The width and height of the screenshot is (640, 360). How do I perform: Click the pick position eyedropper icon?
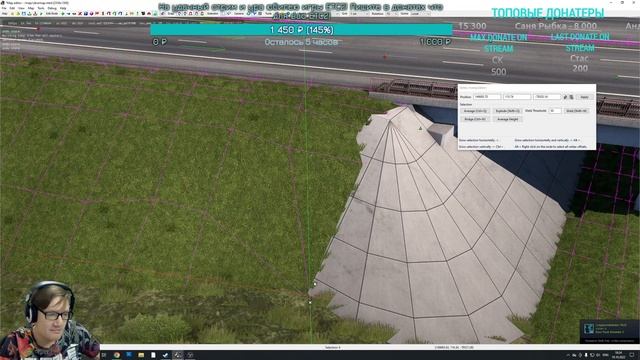pos(565,97)
